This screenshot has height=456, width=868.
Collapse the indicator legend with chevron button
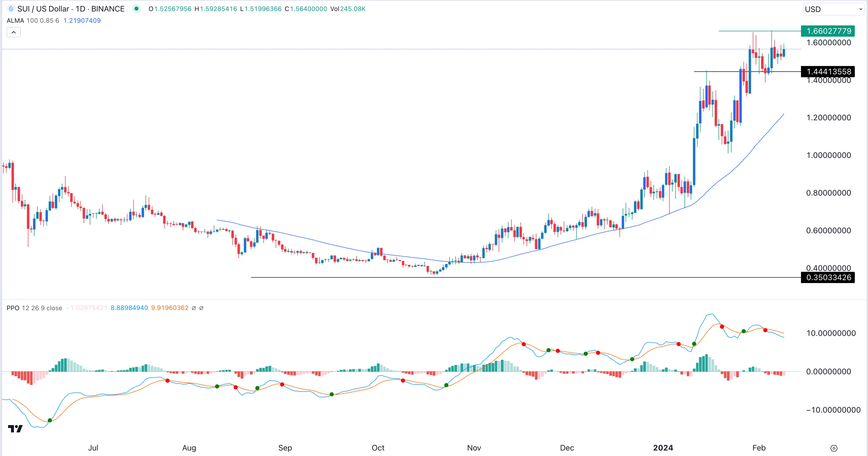(x=13, y=32)
